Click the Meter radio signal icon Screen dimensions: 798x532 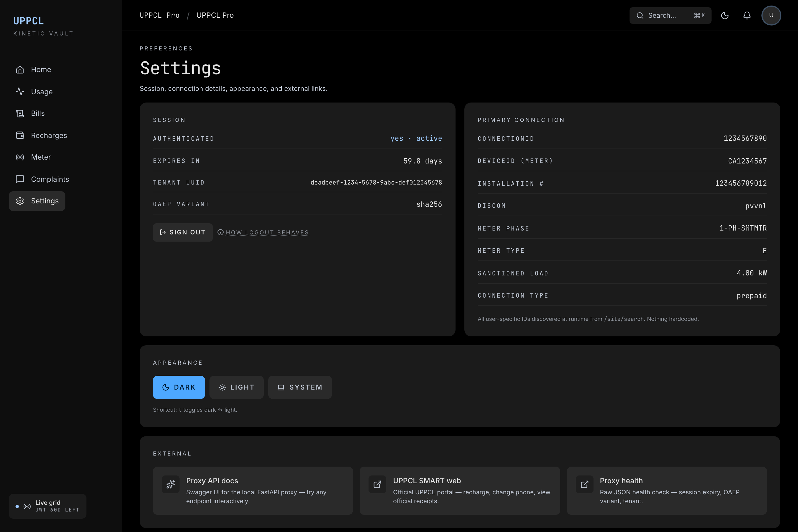(x=20, y=157)
